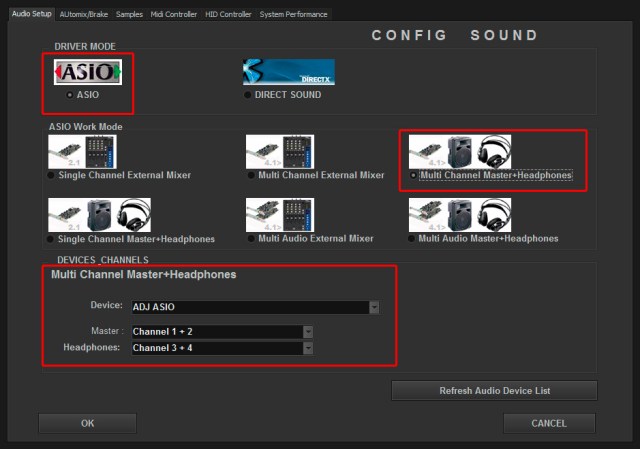640x449 pixels.
Task: Click the Single Channel External Mixer image
Action: [x=82, y=151]
